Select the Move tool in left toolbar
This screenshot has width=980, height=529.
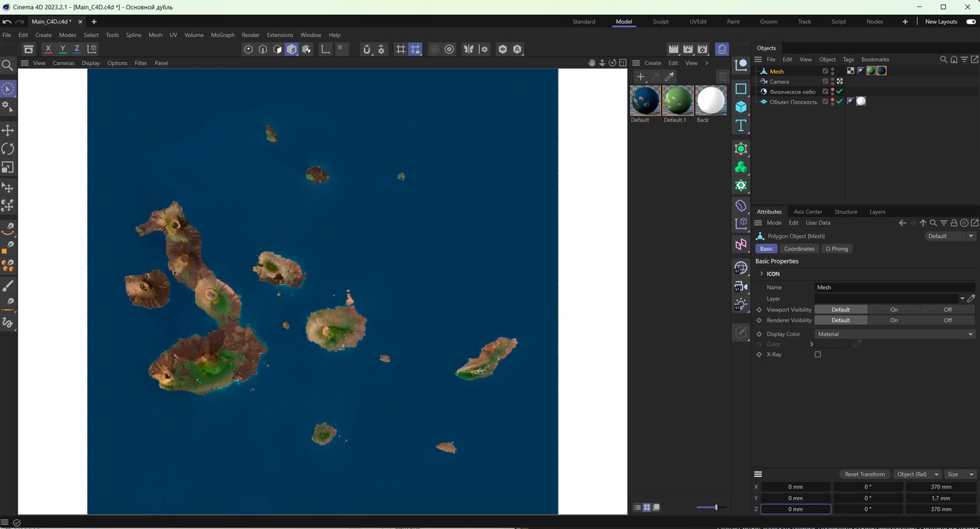8,130
